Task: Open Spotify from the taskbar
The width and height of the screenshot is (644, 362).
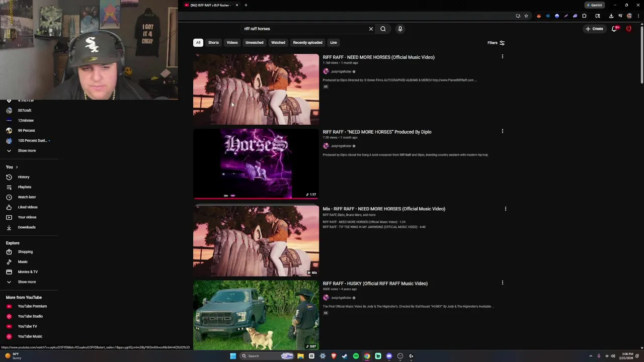Action: 356,356
